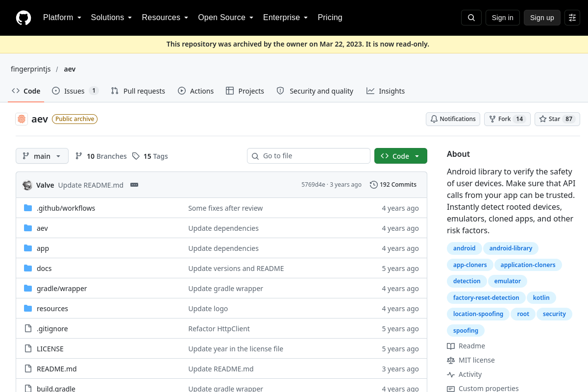Star the repository with Star button
588x392 pixels.
[557, 119]
